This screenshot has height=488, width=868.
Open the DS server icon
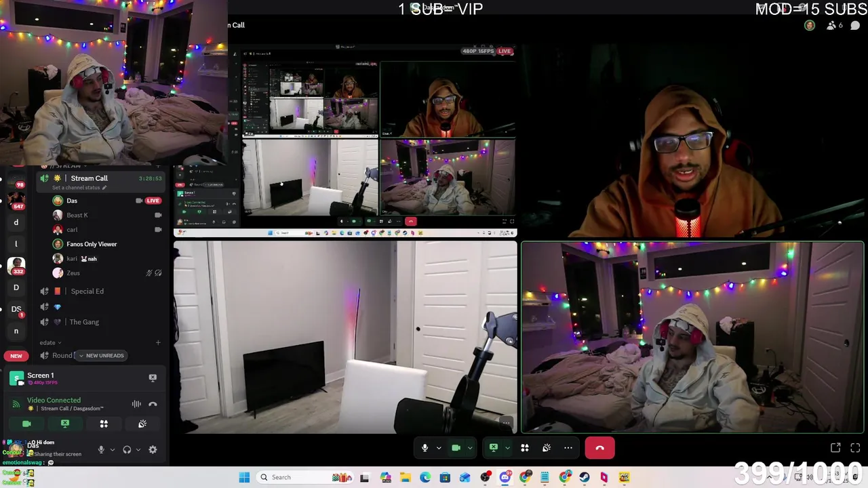(16, 309)
